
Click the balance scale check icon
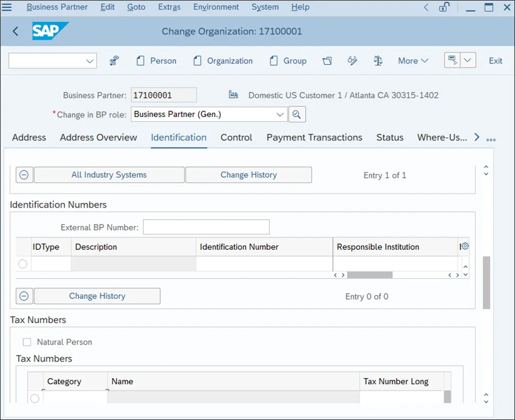coord(378,61)
